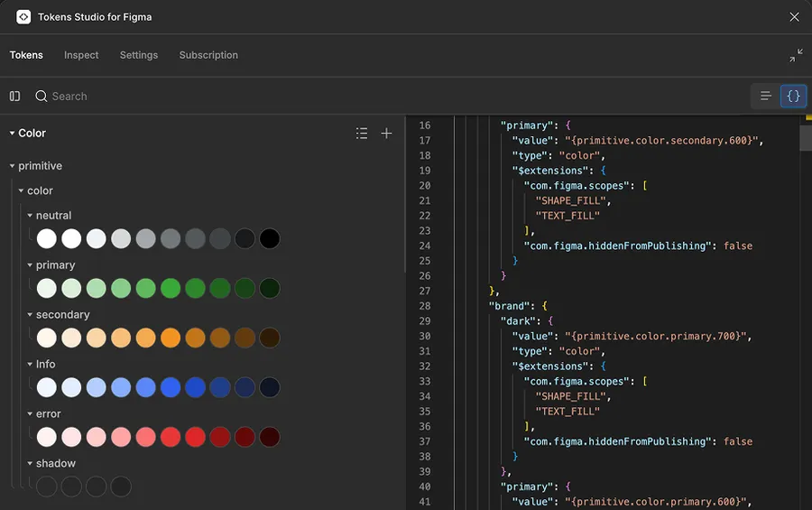Select the bright sixth primary green swatch
Image resolution: width=812 pixels, height=510 pixels.
pyautogui.click(x=171, y=288)
